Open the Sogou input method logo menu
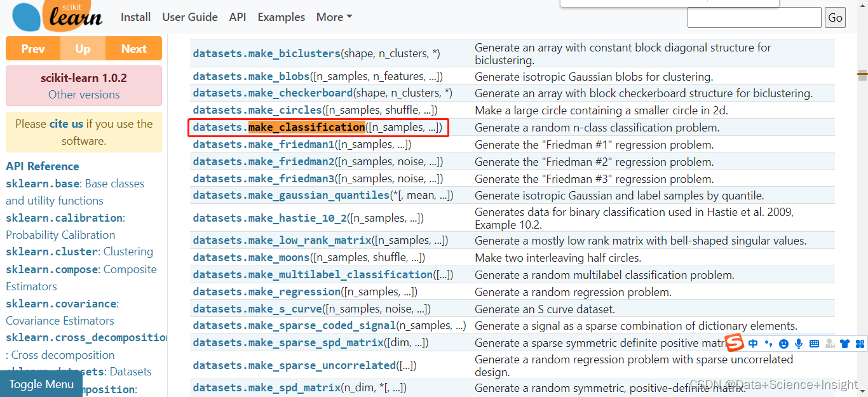Screen dimensions: 868x397 [735, 343]
